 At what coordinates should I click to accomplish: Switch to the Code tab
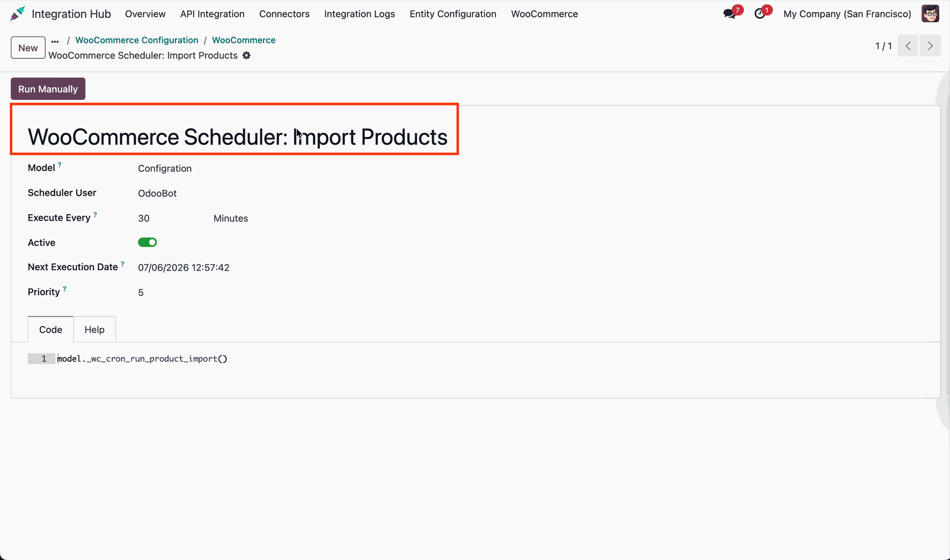click(50, 329)
